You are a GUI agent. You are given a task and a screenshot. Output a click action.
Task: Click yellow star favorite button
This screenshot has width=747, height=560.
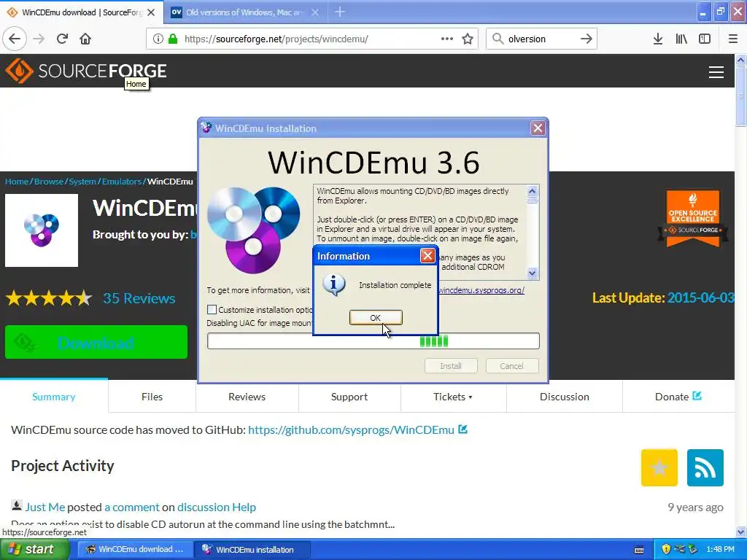[x=659, y=467]
